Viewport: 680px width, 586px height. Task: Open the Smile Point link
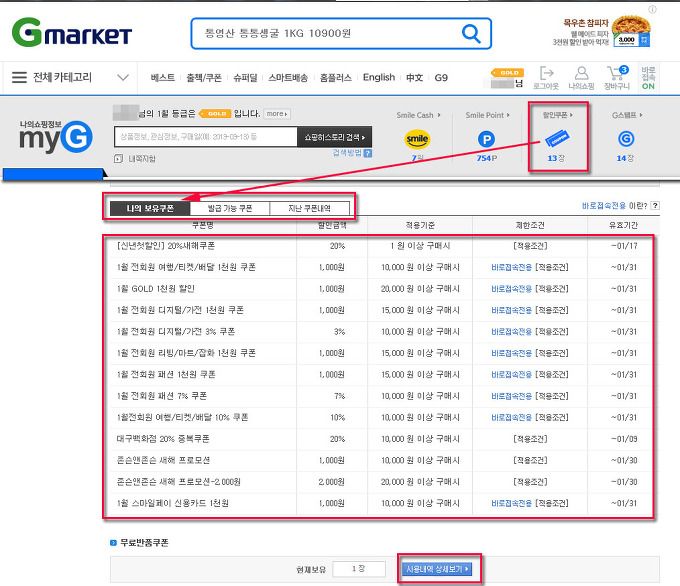click(x=487, y=115)
